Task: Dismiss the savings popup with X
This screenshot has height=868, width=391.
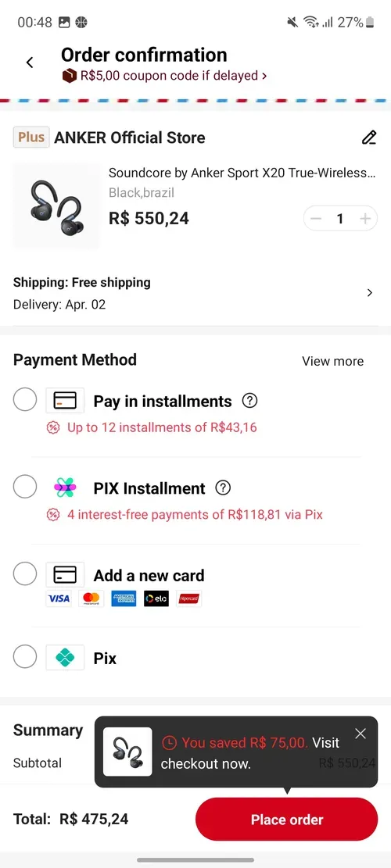Action: tap(361, 734)
